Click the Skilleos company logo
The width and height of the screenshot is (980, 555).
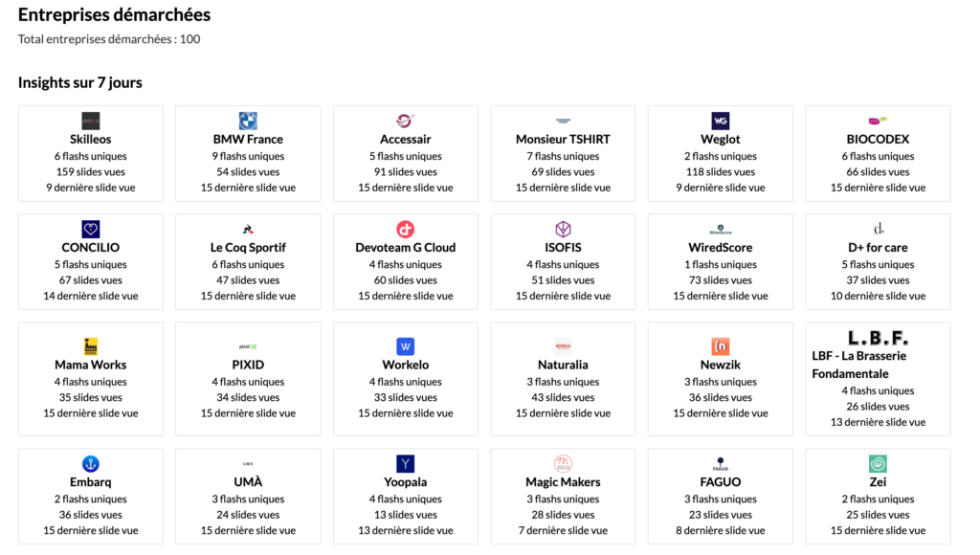(91, 121)
